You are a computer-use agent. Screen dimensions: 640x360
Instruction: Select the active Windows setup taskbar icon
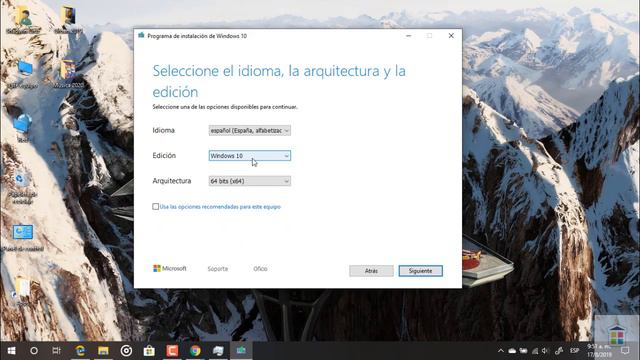coord(241,351)
